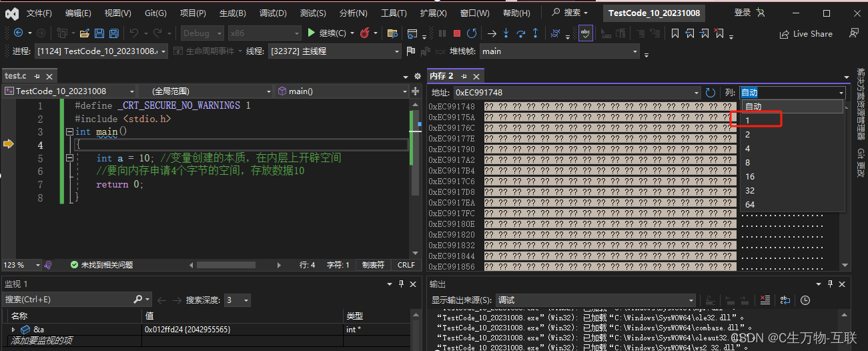Click the Undo arrow icon
Screen dimensions: 868x351
[133, 33]
